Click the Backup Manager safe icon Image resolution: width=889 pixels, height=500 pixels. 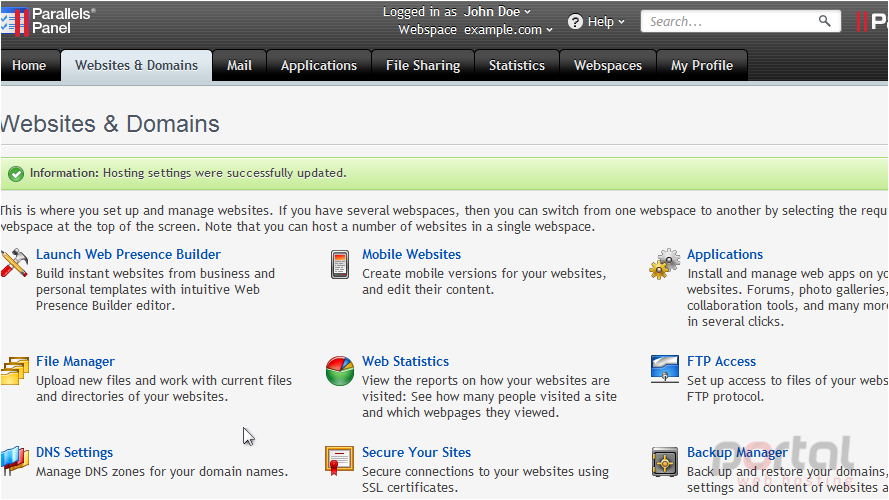[664, 462]
